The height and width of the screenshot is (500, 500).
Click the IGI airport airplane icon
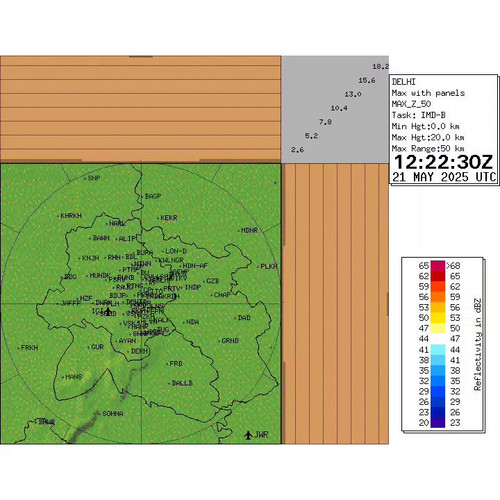tap(108, 311)
